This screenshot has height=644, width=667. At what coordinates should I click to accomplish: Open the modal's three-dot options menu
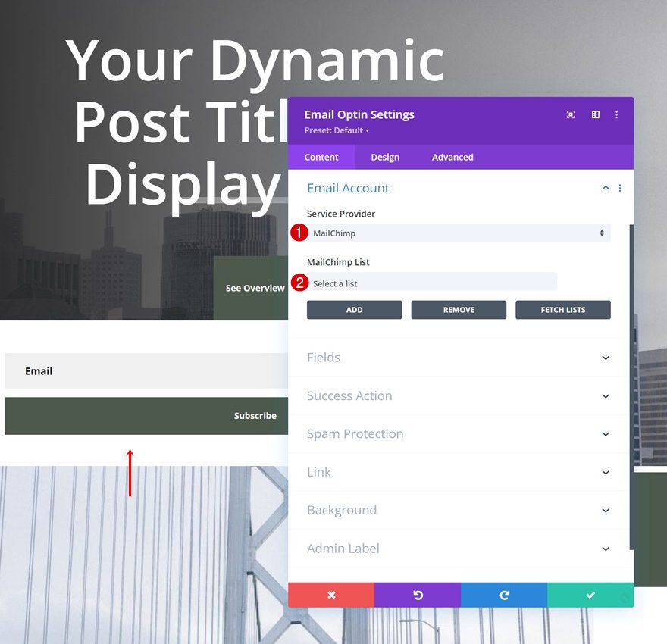coord(617,115)
